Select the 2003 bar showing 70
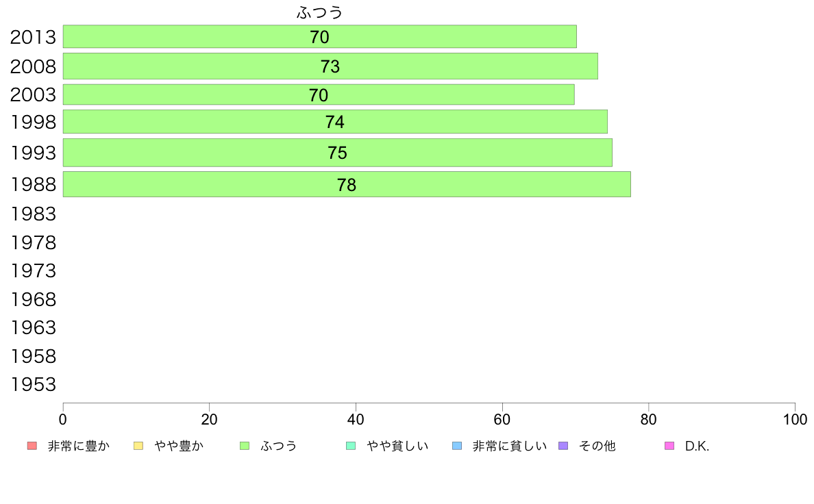The height and width of the screenshot is (504, 814). pyautogui.click(x=319, y=94)
